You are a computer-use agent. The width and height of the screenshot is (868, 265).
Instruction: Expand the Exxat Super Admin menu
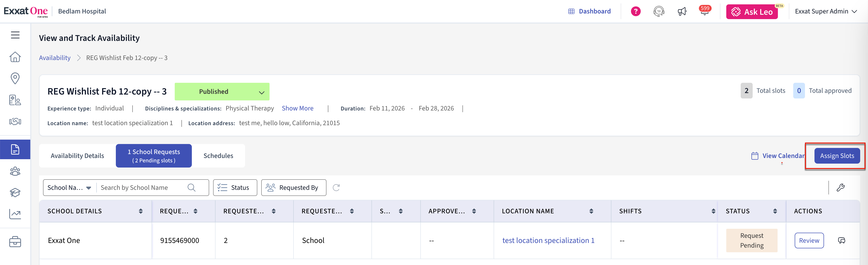point(825,12)
